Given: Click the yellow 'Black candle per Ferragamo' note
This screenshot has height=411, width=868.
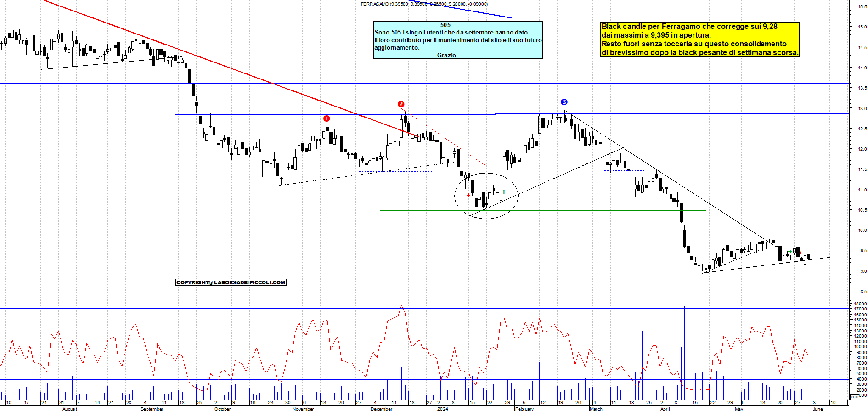Looking at the screenshot, I should (700, 39).
